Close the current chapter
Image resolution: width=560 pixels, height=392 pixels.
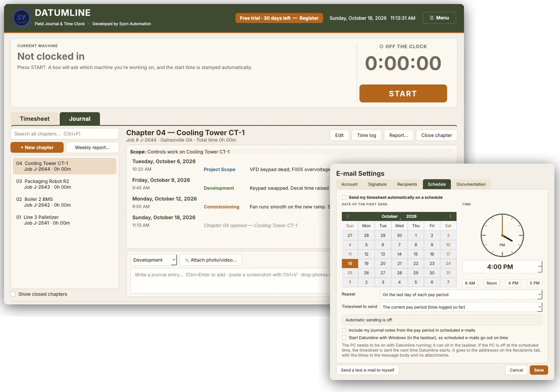click(x=436, y=135)
